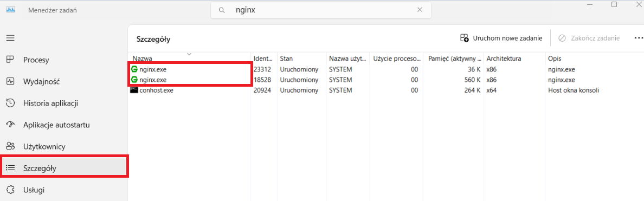This screenshot has width=644, height=201.
Task: Click the Szczegóły list icon
Action: click(10, 168)
